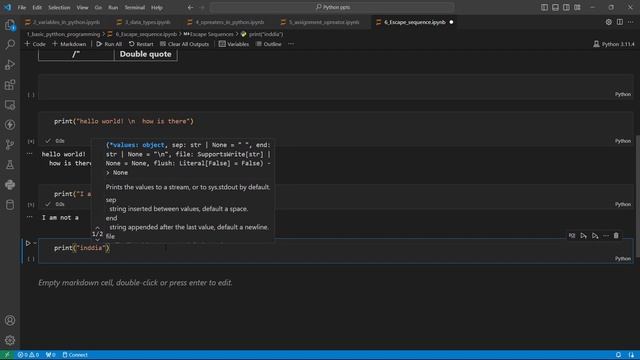This screenshot has width=640, height=360.
Task: Open the Help menu
Action: 157,7
